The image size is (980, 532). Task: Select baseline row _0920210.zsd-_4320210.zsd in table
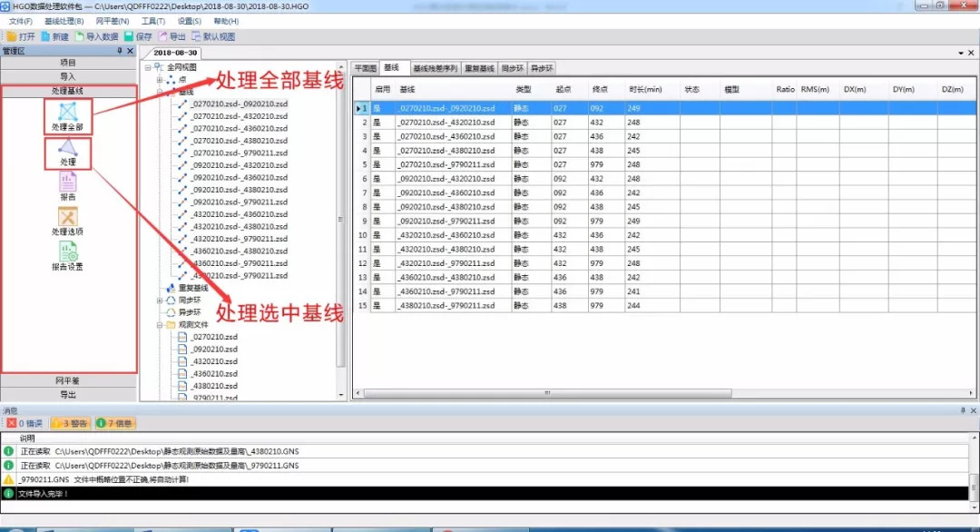click(446, 179)
